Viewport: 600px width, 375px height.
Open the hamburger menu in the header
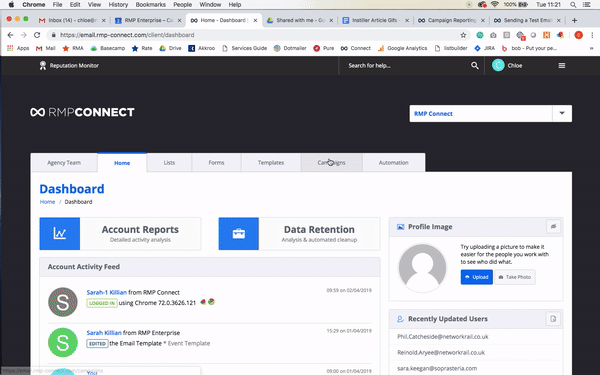[561, 65]
